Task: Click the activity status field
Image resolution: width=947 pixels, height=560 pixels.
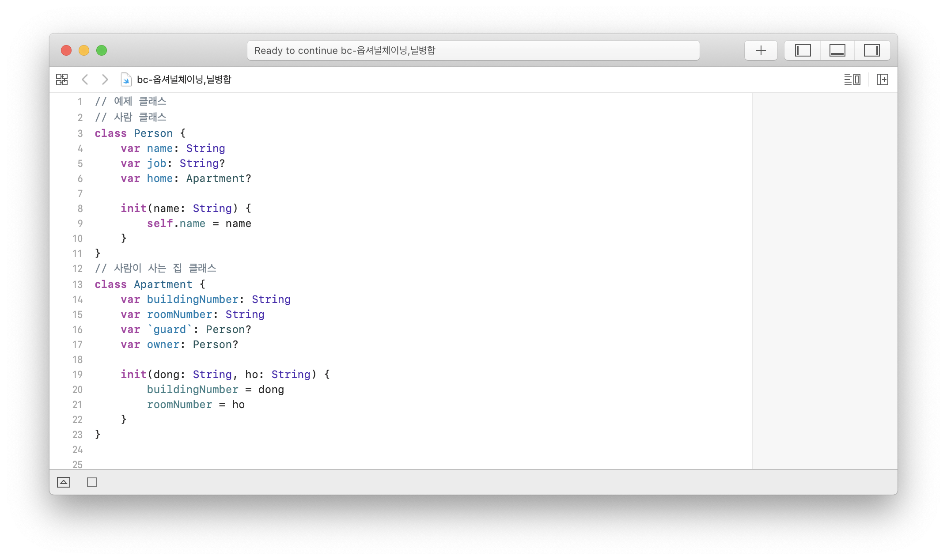Action: [473, 50]
